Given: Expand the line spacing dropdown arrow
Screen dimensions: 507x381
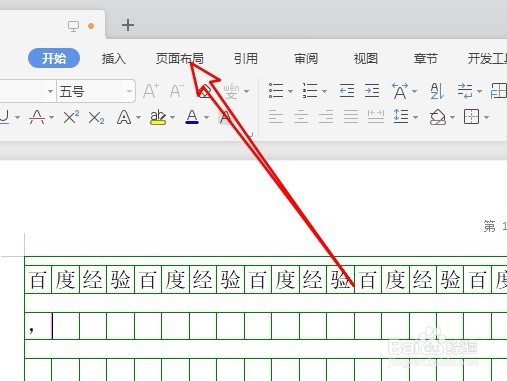Looking at the screenshot, I should [x=415, y=117].
